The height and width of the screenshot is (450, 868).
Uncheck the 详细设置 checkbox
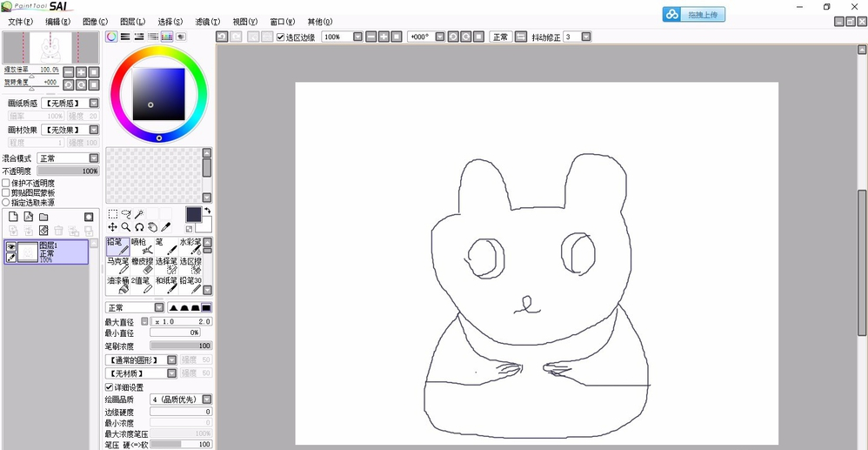click(109, 387)
